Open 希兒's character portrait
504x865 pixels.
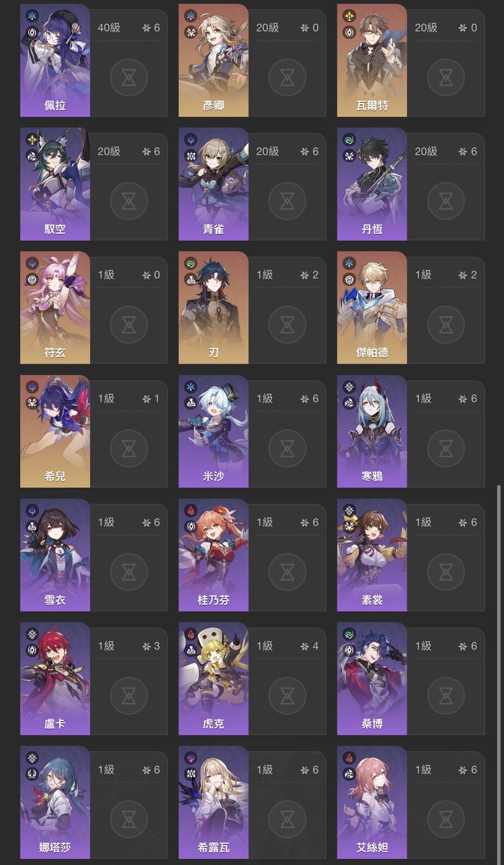(x=55, y=431)
